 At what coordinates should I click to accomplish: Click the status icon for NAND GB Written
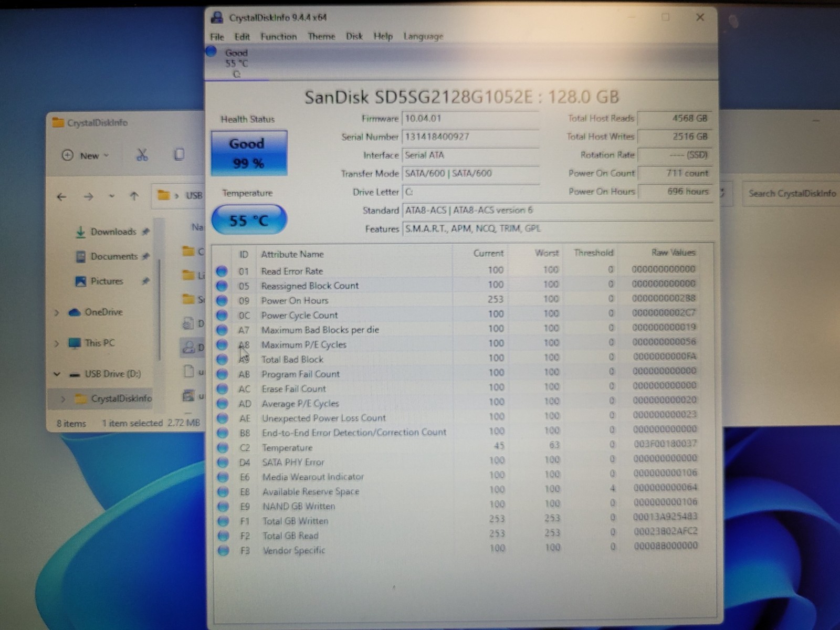[x=223, y=506]
